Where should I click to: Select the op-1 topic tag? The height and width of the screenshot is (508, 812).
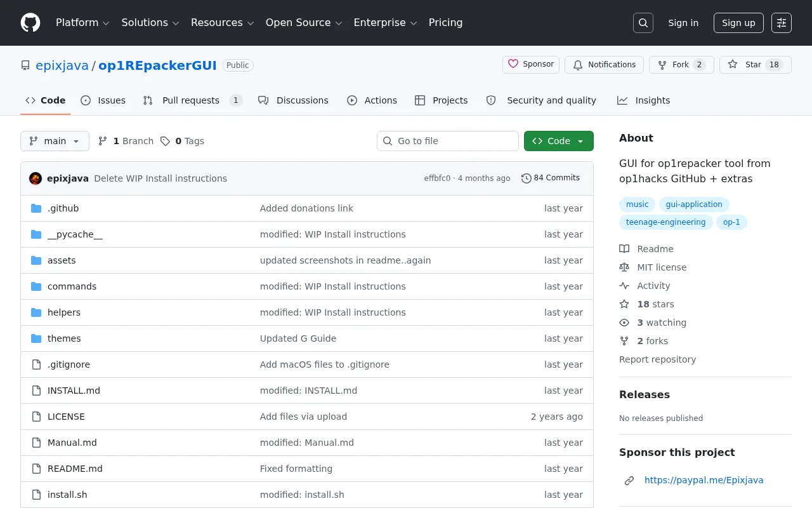tap(731, 222)
